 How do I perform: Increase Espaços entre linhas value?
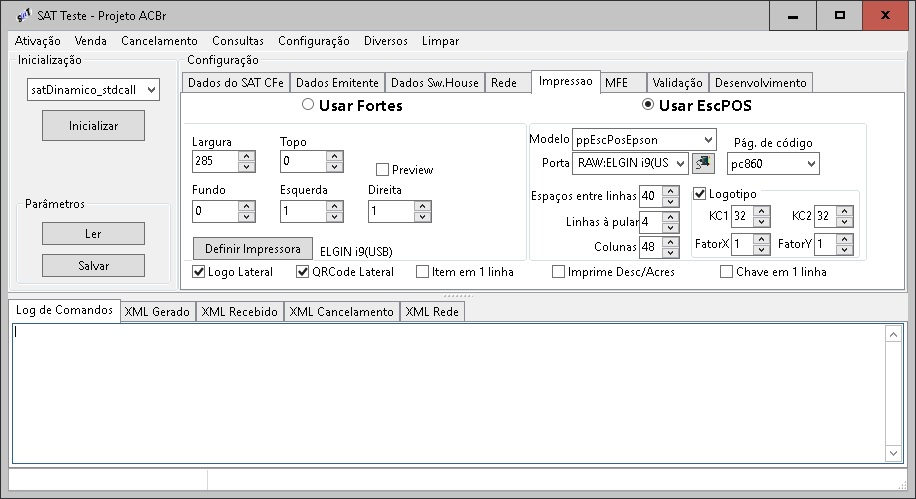click(x=671, y=191)
